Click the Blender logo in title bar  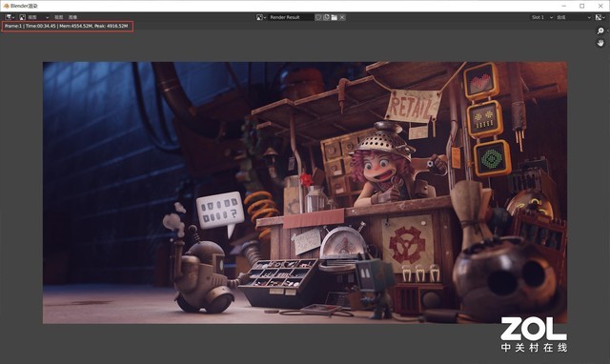[6, 6]
